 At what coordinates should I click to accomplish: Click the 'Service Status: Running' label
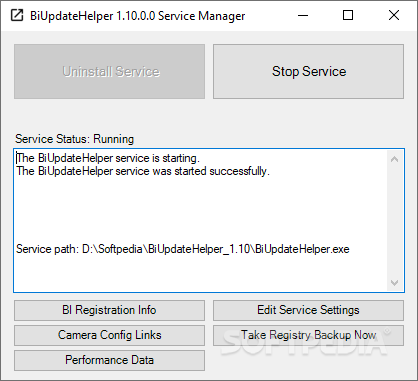click(75, 139)
